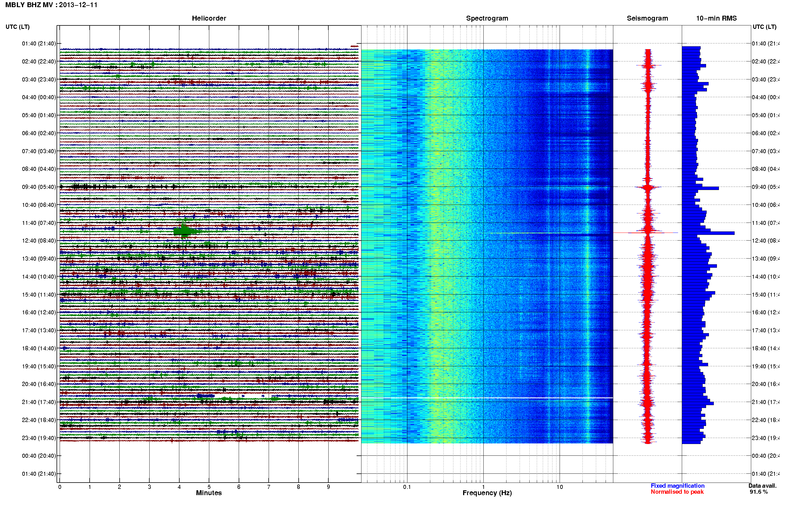Click the white data gap line in spectrogram
The image size is (812, 508).
pyautogui.click(x=487, y=398)
